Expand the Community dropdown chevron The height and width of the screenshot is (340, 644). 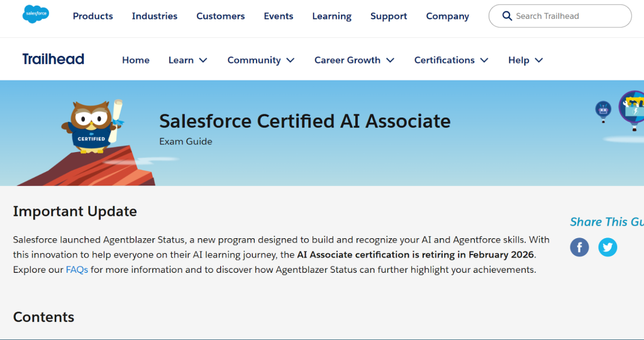(291, 60)
